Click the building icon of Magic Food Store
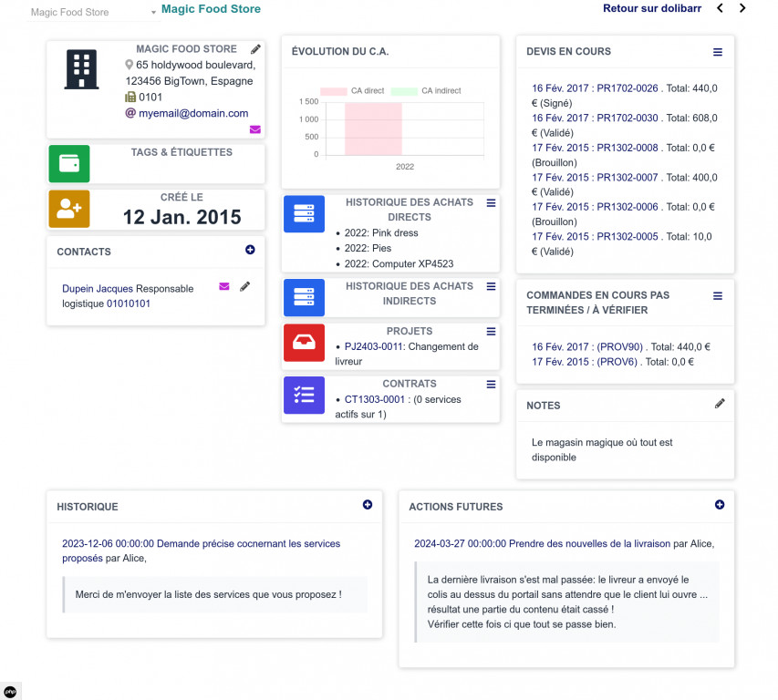The width and height of the screenshot is (778, 700). click(x=81, y=69)
